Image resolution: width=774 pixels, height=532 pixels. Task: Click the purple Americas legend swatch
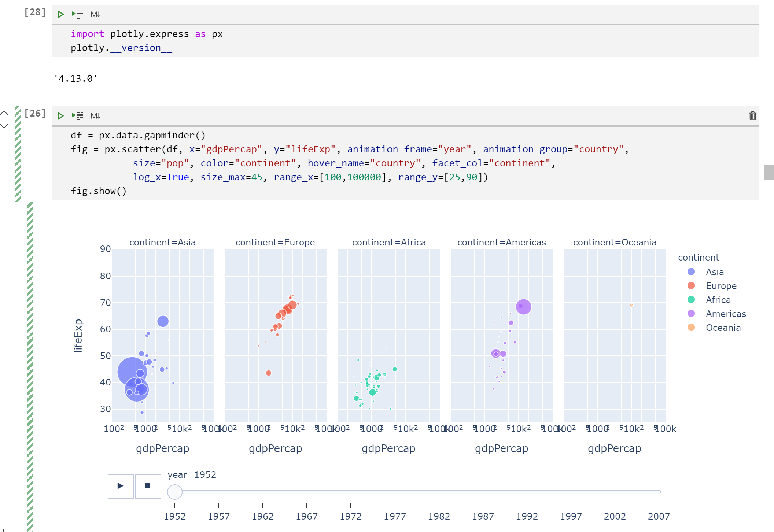pos(692,314)
